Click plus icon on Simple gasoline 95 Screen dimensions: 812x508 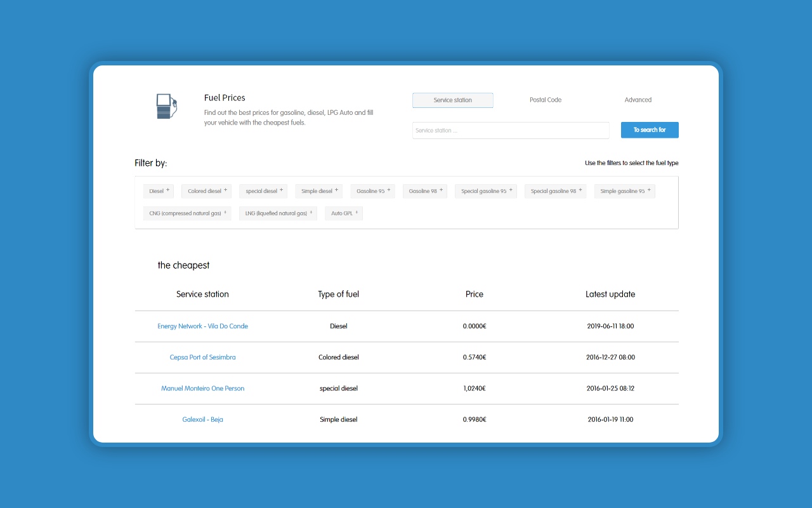tap(649, 190)
